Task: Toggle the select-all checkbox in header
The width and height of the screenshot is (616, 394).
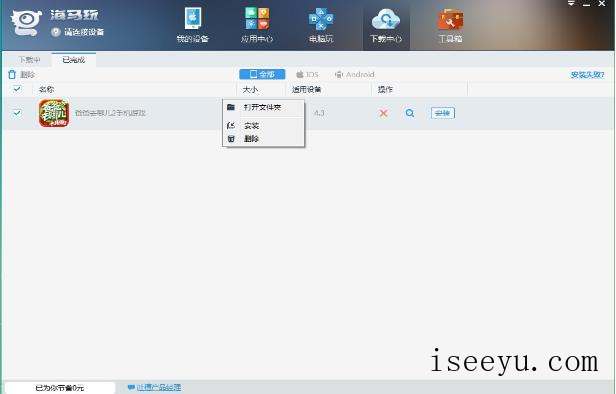Action: coord(17,89)
